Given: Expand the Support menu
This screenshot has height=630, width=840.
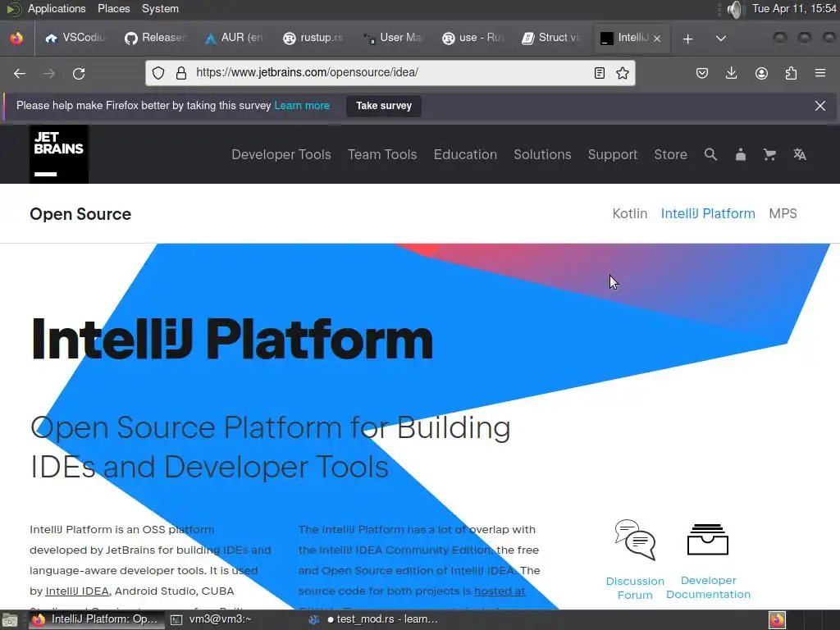Looking at the screenshot, I should click(612, 155).
